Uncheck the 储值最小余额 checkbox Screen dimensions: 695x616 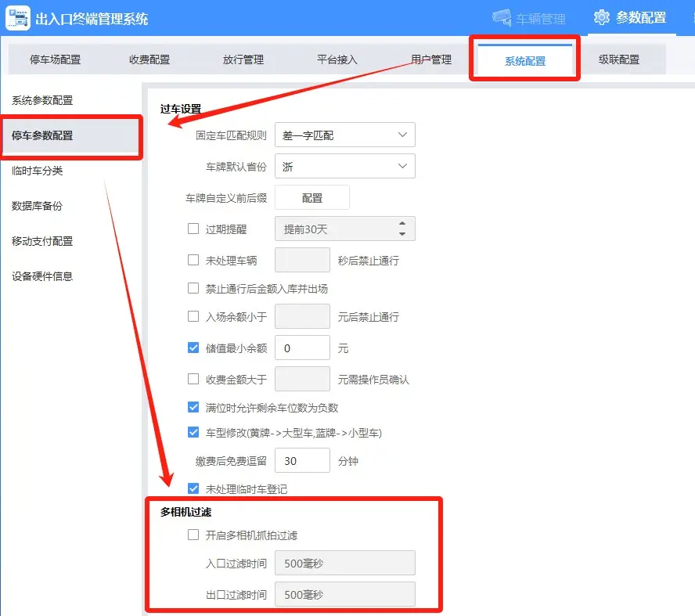[x=193, y=348]
